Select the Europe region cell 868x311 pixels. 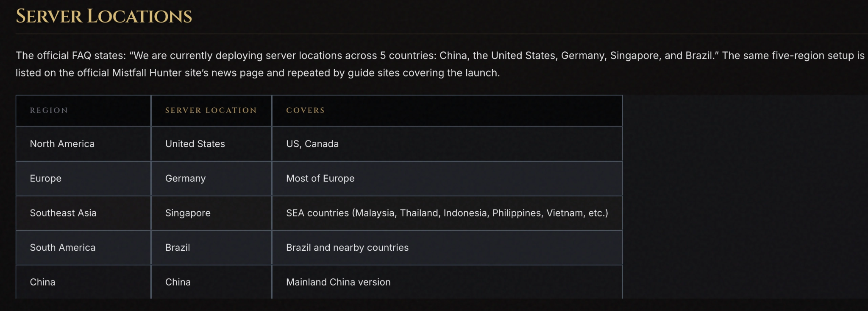pos(83,179)
